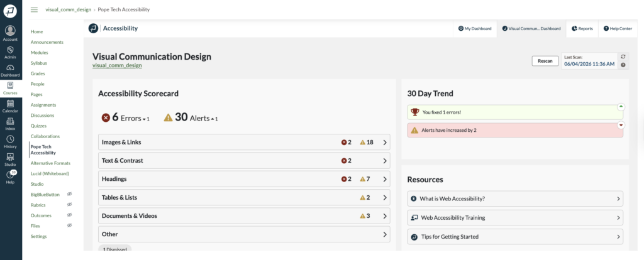Toggle Outcomes hidden eye icon
This screenshot has width=644, height=260.
tap(70, 215)
